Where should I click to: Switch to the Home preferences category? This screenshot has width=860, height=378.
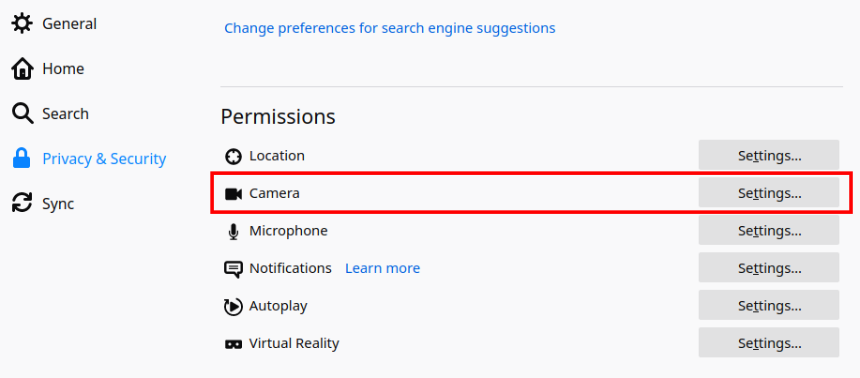click(63, 69)
